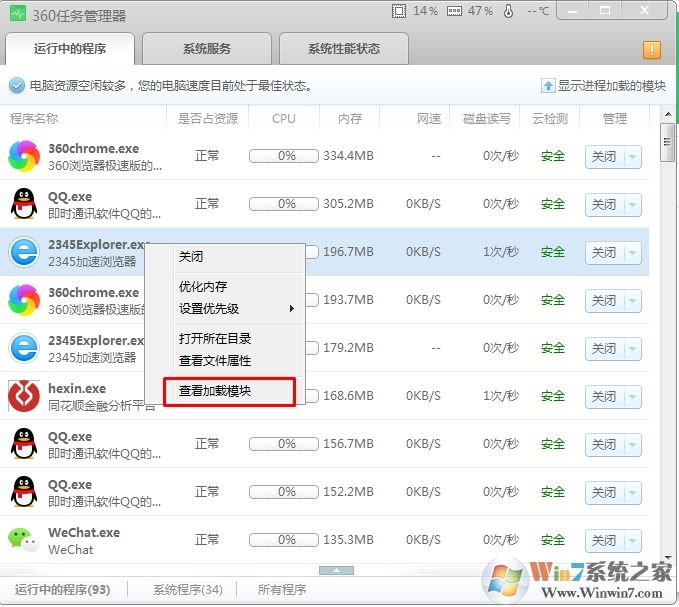Click the 360chrome icon for the 193.7MB process

pyautogui.click(x=24, y=300)
